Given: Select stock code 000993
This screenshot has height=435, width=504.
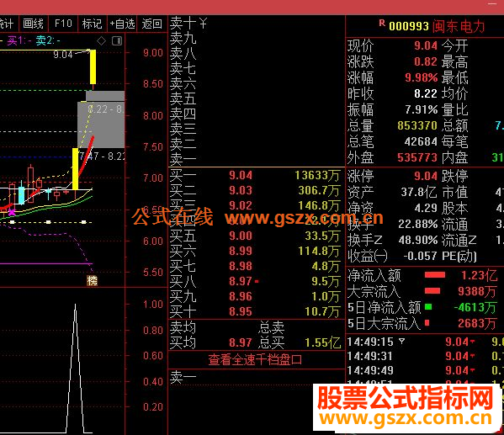Looking at the screenshot, I should point(409,26).
